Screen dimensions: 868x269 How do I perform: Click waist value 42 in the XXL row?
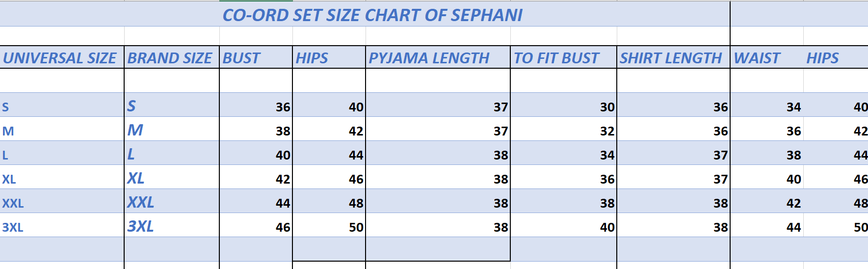coord(793,203)
